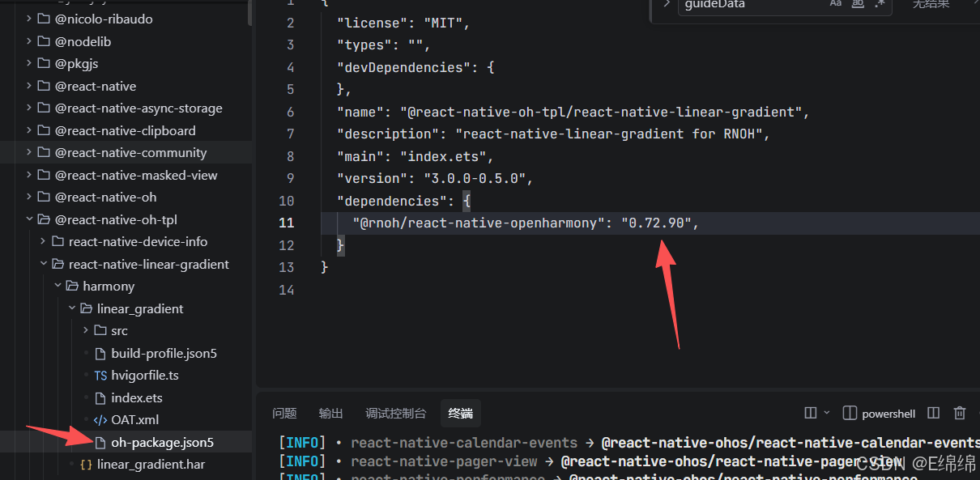Open the terminal launch profile dropdown arrow
This screenshot has width=980, height=480.
826,413
